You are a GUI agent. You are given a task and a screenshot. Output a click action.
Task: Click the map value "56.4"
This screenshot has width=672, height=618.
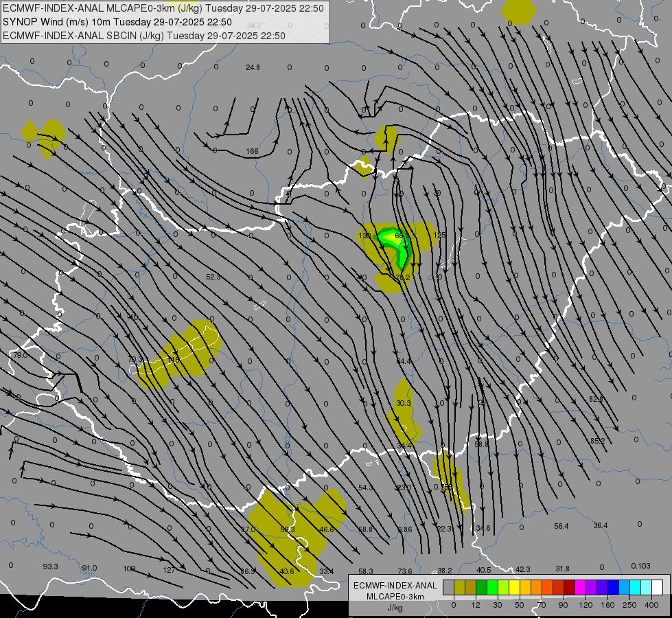coord(561,526)
